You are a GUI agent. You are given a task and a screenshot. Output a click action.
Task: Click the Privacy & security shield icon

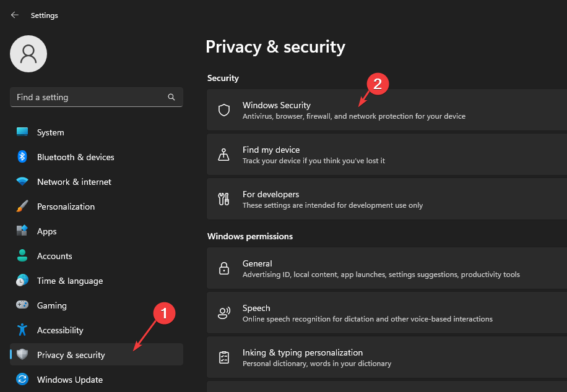coord(22,354)
